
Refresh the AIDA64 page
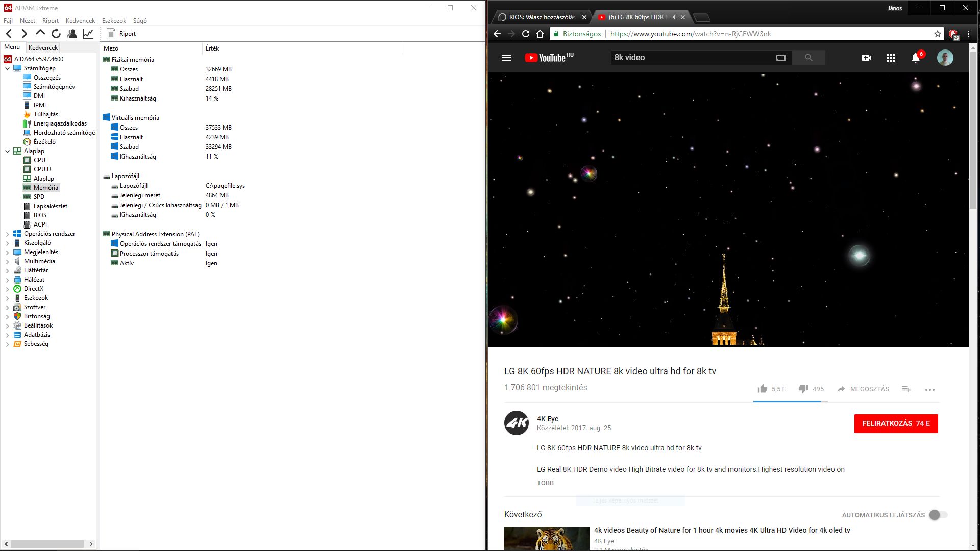pos(56,34)
